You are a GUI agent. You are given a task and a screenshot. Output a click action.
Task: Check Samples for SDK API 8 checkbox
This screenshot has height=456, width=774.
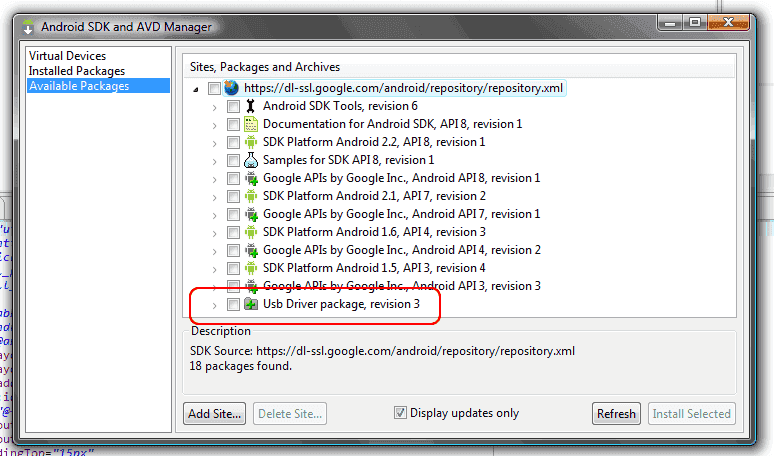[233, 160]
